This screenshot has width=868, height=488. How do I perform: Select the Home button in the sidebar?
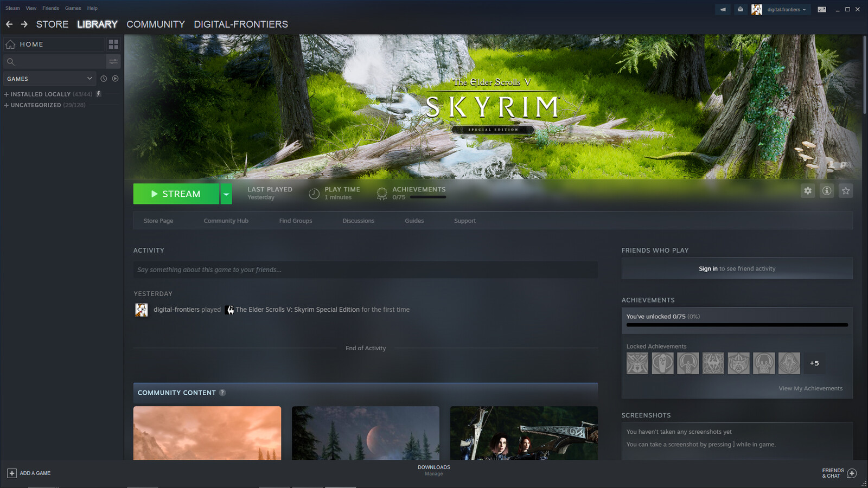tap(31, 44)
